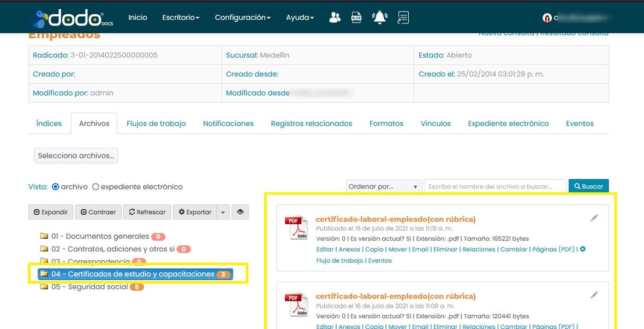Open file title published at 11:19 a. m.
This screenshot has height=329, width=644.
pos(396,219)
